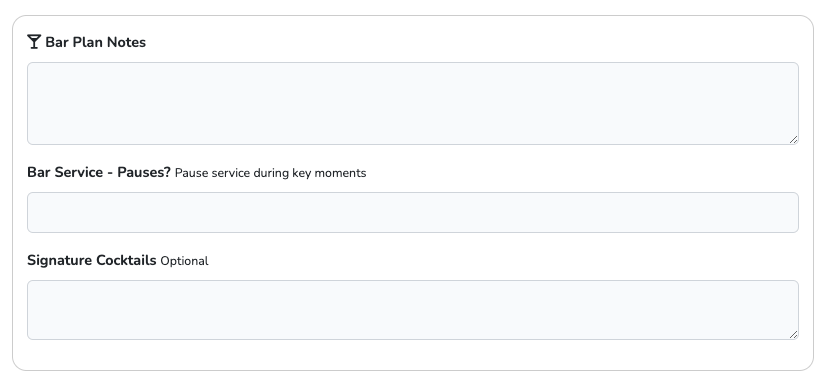825x379 pixels.
Task: Click the blank white area below Signature Cocktails textarea
Action: click(413, 354)
